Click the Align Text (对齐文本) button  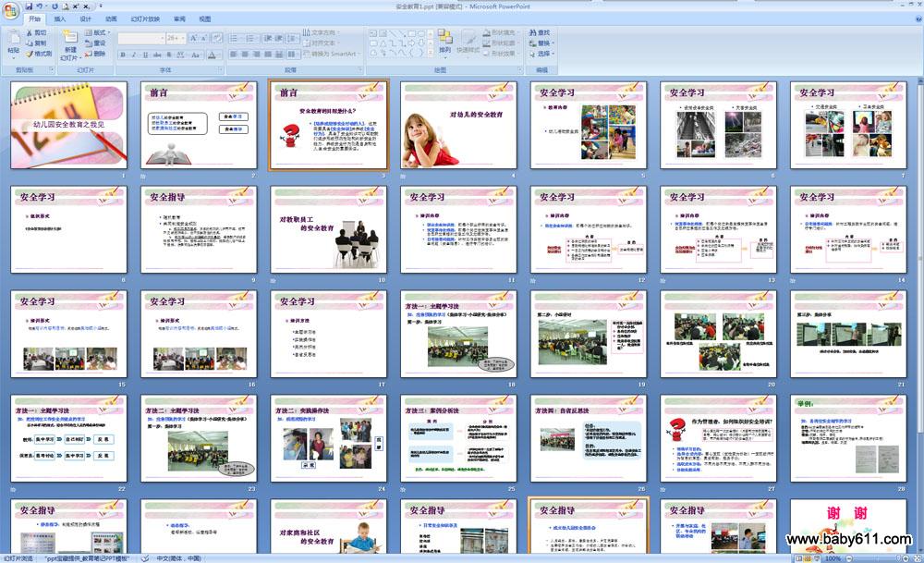(x=321, y=43)
